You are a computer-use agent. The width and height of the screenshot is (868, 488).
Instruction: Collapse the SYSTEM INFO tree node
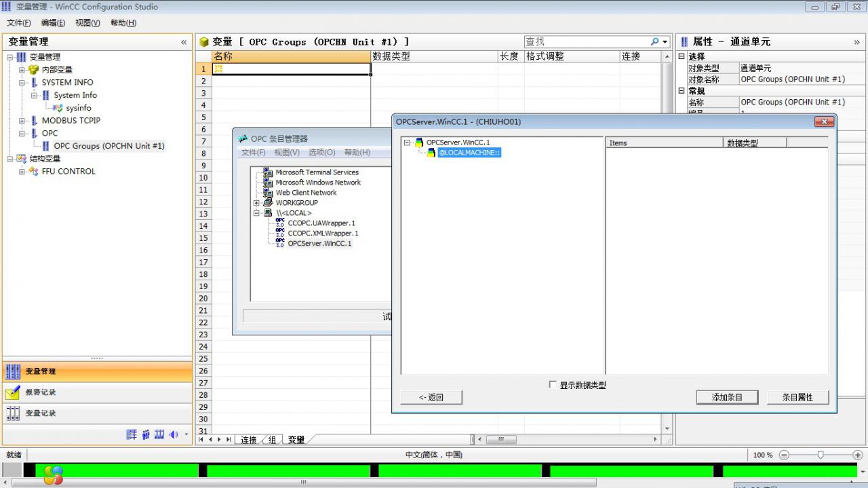(x=22, y=82)
